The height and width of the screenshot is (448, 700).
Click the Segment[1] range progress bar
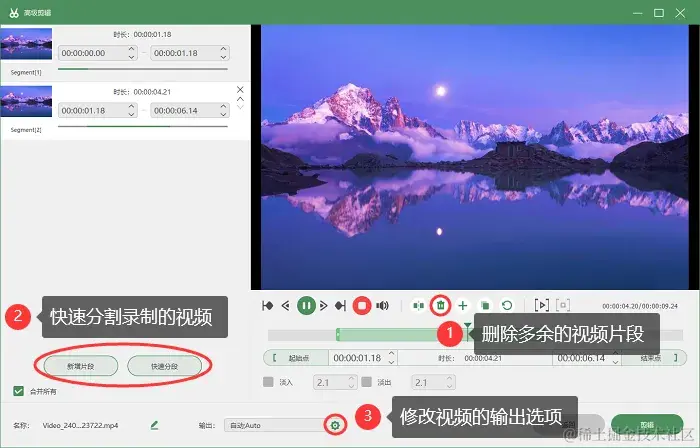(x=143, y=69)
